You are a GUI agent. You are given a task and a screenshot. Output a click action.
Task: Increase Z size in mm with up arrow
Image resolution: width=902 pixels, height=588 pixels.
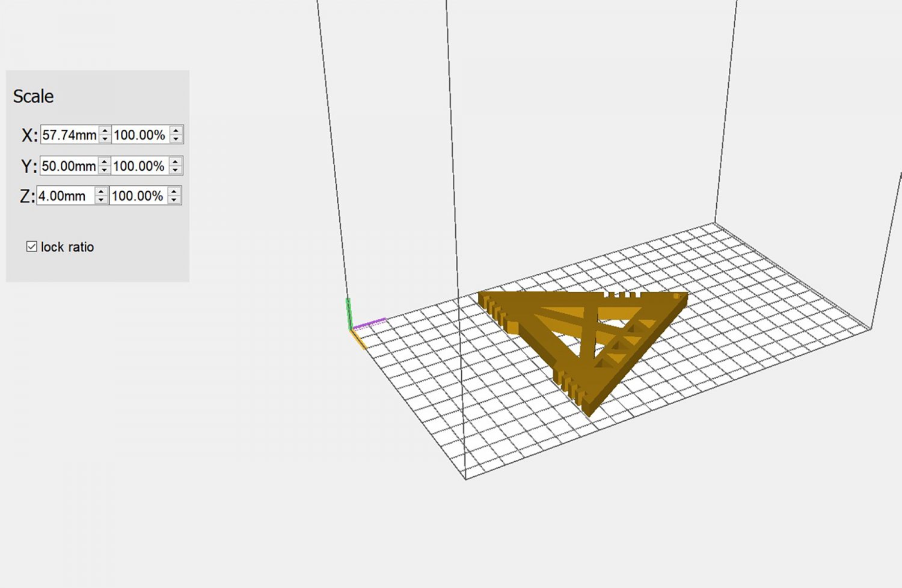[102, 192]
